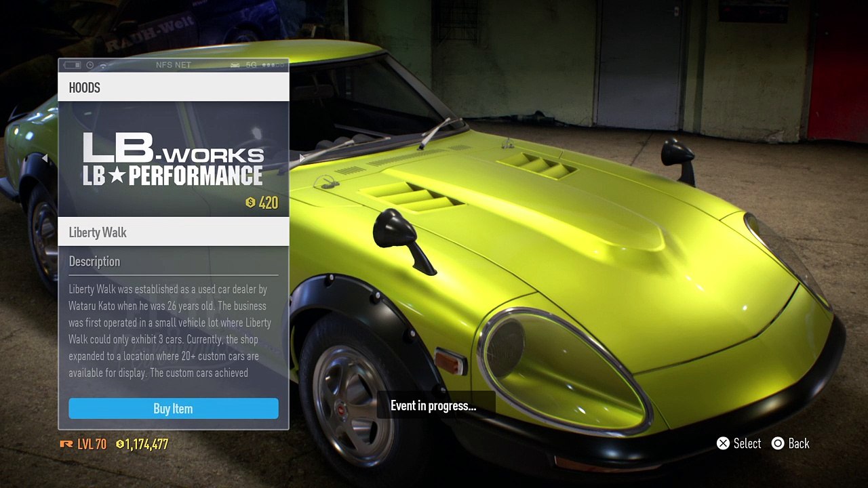Click the Liberty Walk description paragraph

click(170, 331)
